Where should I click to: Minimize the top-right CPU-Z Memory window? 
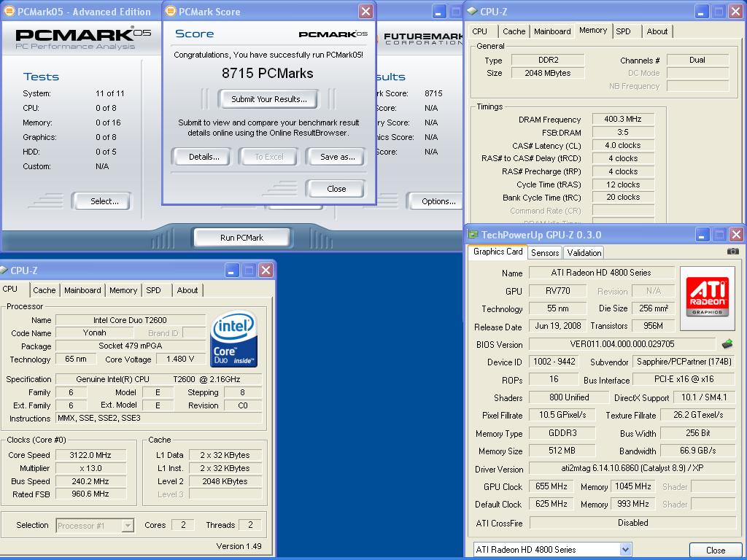[702, 12]
